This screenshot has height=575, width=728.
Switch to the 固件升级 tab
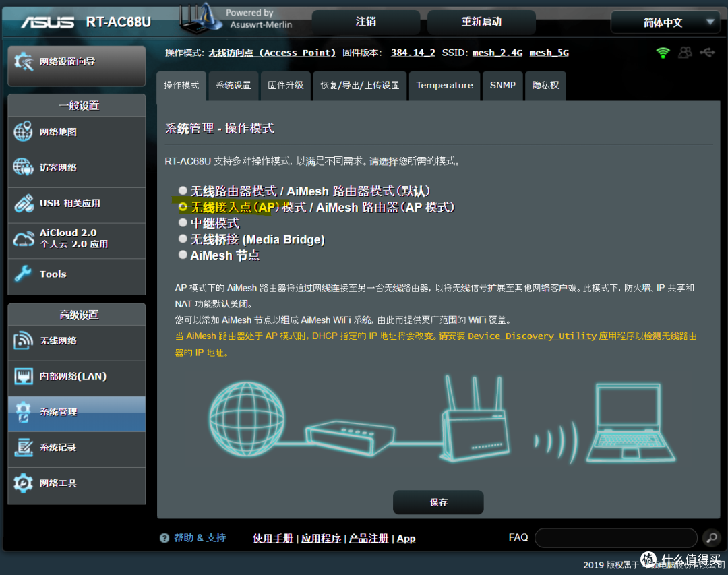(x=286, y=86)
